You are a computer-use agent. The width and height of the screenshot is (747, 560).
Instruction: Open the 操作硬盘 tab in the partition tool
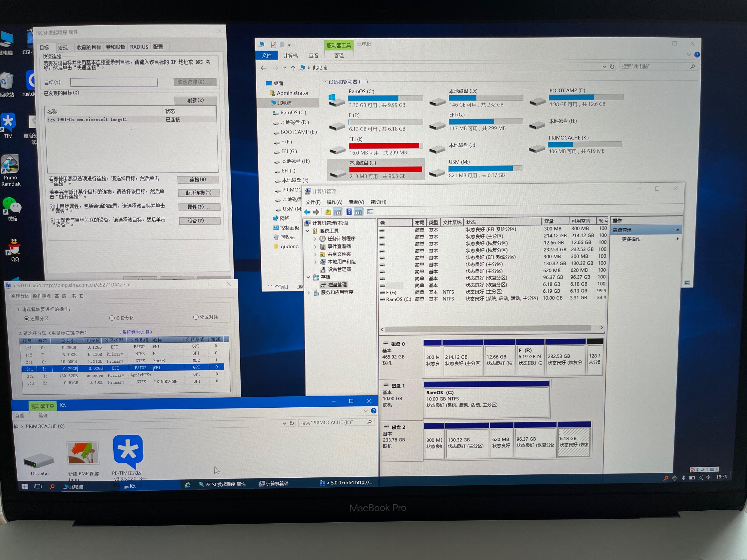point(41,296)
